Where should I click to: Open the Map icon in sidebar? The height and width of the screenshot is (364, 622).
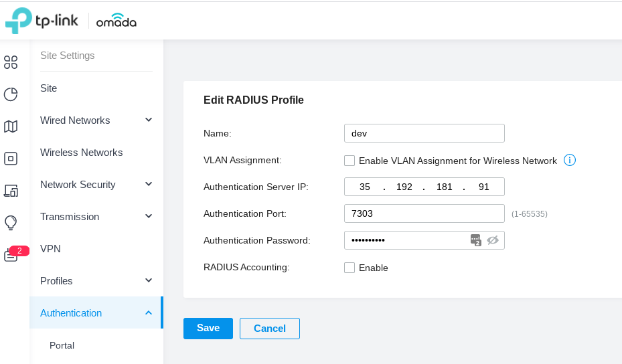tap(11, 126)
